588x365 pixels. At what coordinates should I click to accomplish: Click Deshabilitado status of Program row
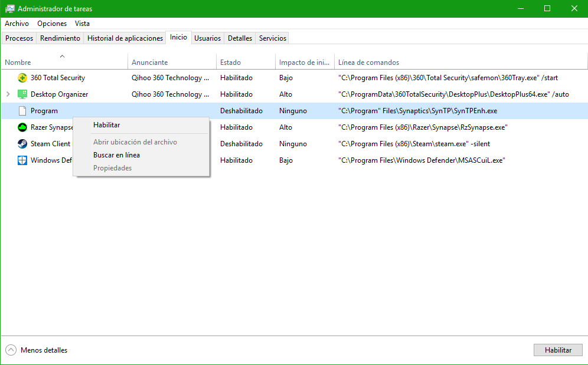click(241, 111)
